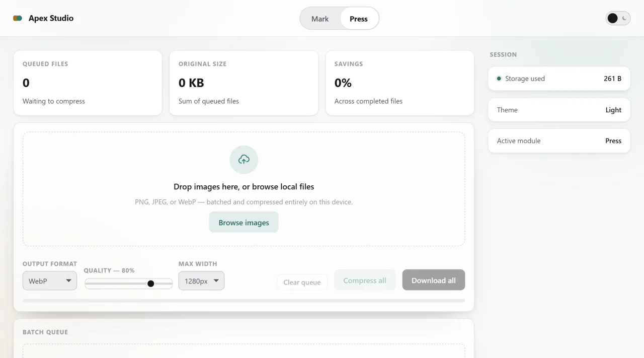Screen dimensions: 644x358
Task: Click the "0%" savings value
Action: click(343, 83)
